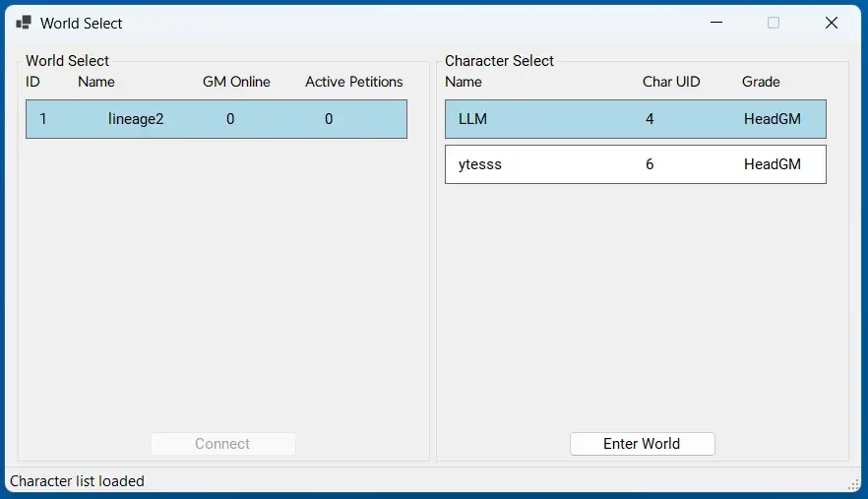Click HeadGM grade in ytesss row
This screenshot has width=868, height=499.
[x=773, y=164]
